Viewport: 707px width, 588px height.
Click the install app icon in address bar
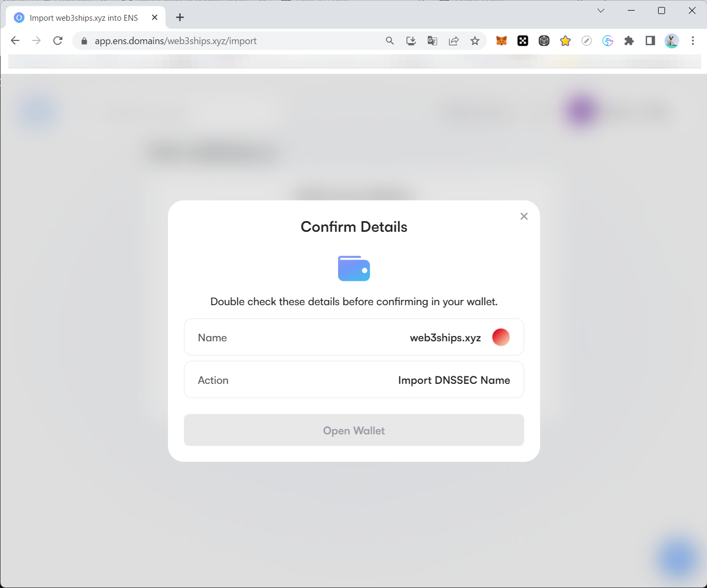pos(411,41)
